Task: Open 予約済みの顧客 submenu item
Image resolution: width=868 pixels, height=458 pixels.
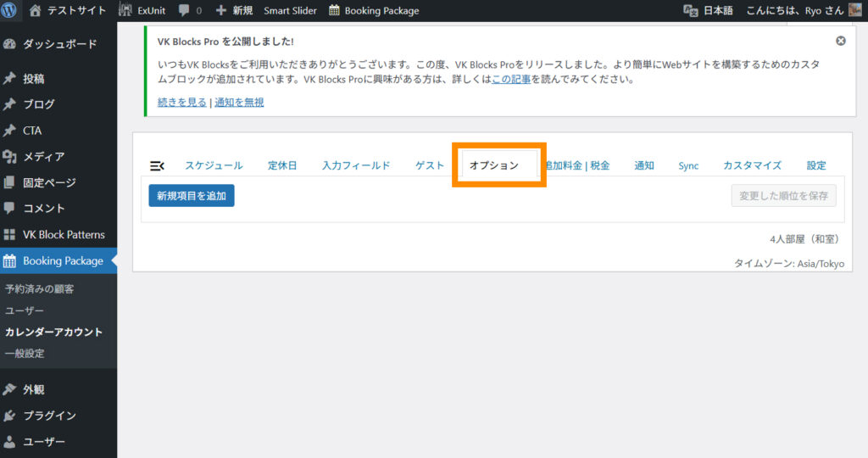Action: pos(39,289)
